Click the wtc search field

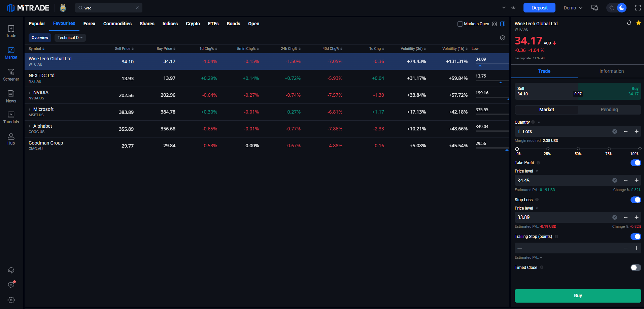point(109,8)
